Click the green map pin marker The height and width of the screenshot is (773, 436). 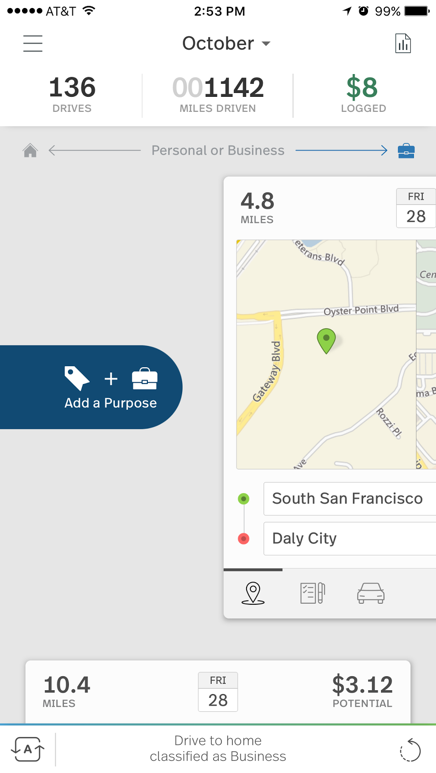click(326, 341)
